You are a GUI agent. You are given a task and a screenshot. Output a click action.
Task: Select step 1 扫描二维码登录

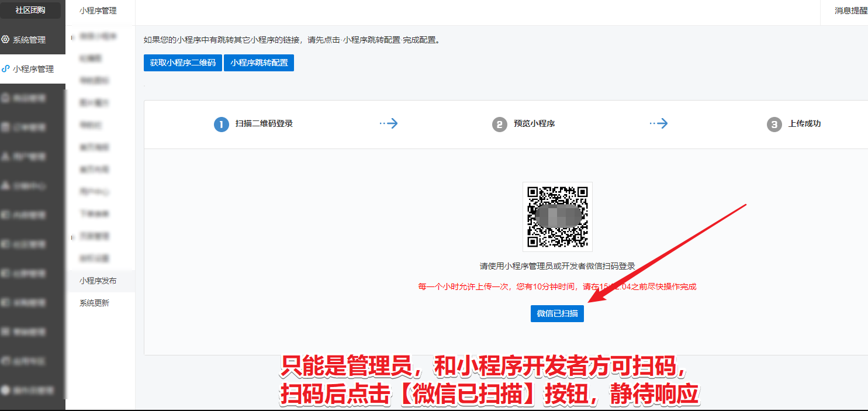pos(254,124)
